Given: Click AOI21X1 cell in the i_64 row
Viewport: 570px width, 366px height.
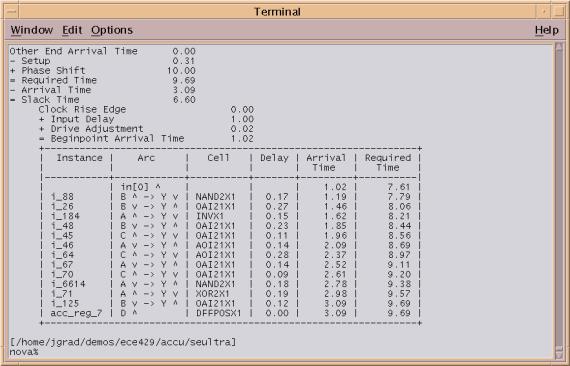Looking at the screenshot, I should [215, 255].
